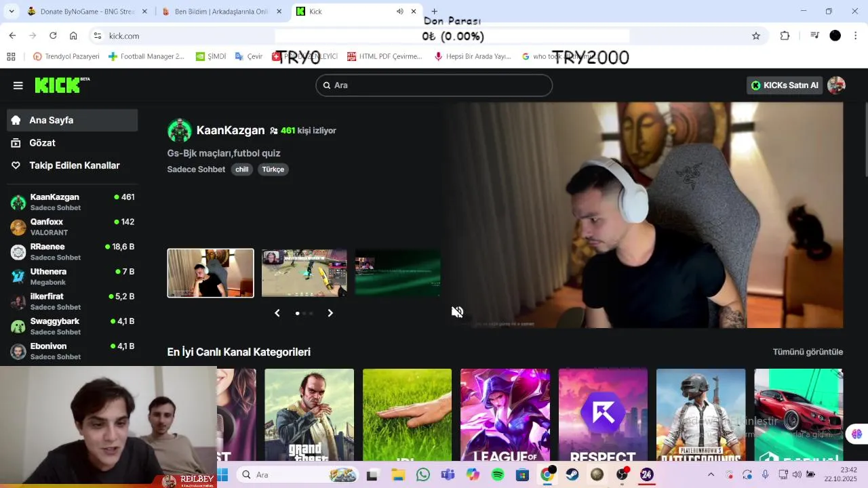Open ilkerfirat avatar in sidebar
868x488 pixels.
click(18, 302)
